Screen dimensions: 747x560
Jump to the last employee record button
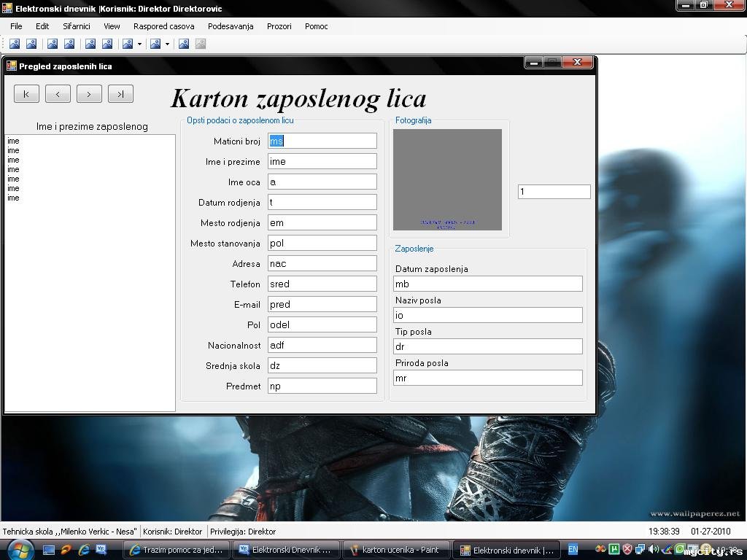tap(120, 93)
